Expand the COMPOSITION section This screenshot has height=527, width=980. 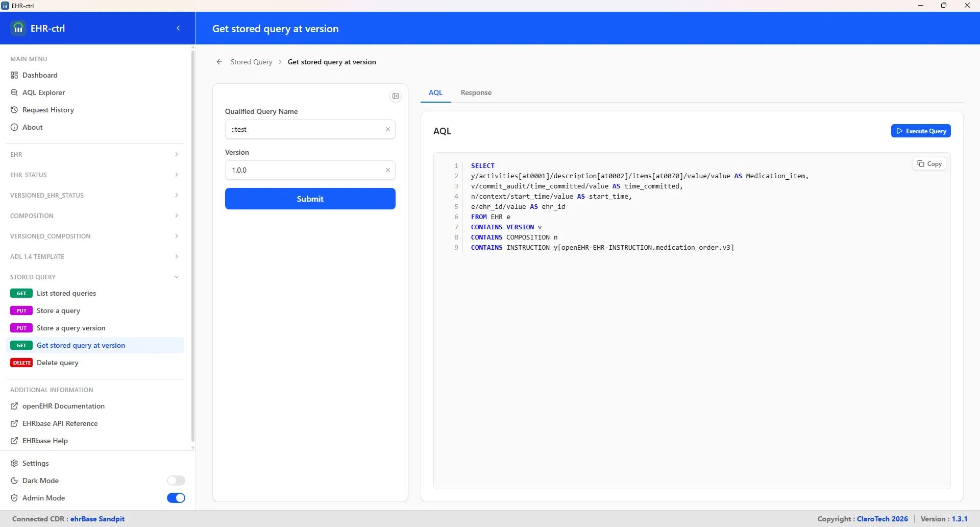95,215
